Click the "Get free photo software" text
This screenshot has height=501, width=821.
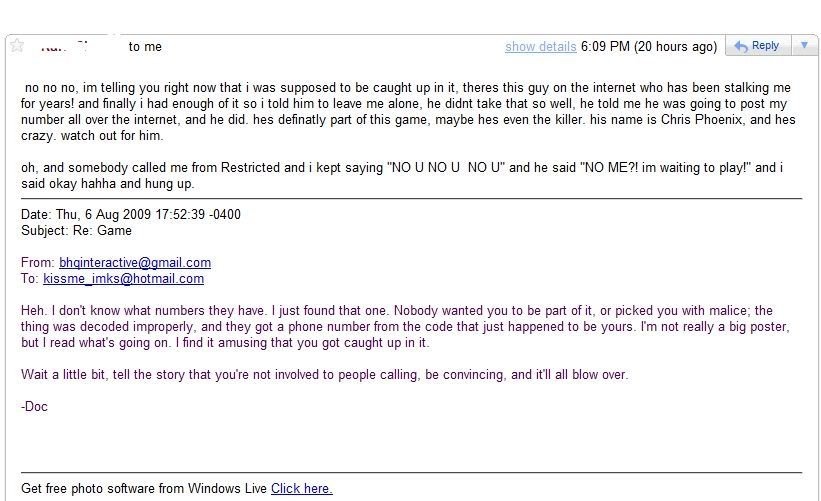click(144, 489)
